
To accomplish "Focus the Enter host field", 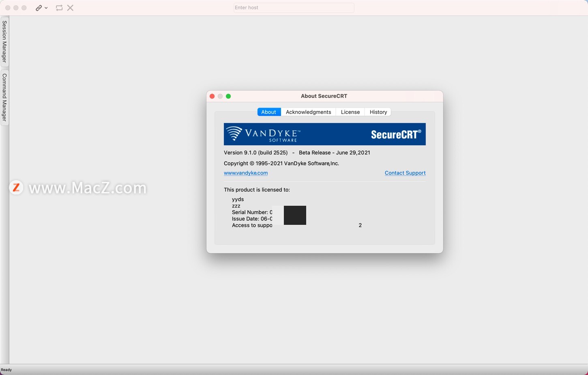I will click(294, 8).
